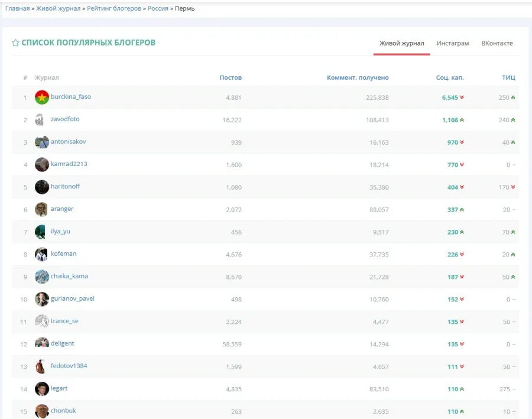Switch to the Живой журнал tab

click(x=402, y=43)
